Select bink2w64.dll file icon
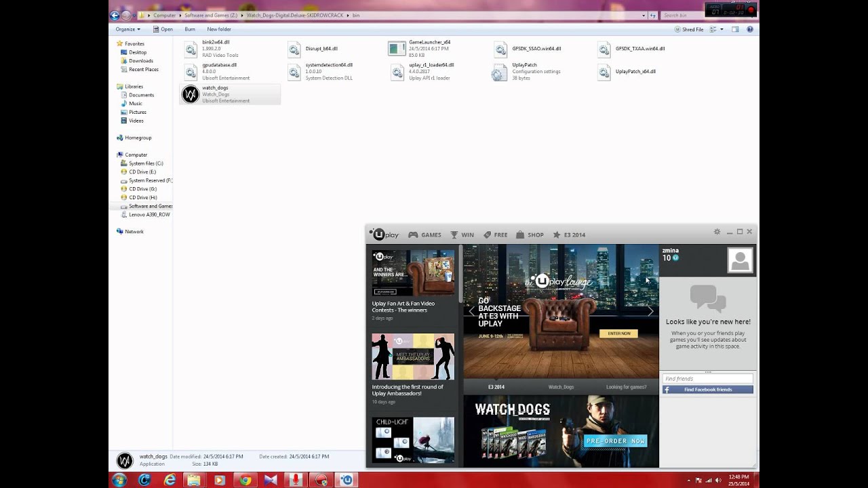Image resolution: width=868 pixels, height=488 pixels. click(191, 49)
